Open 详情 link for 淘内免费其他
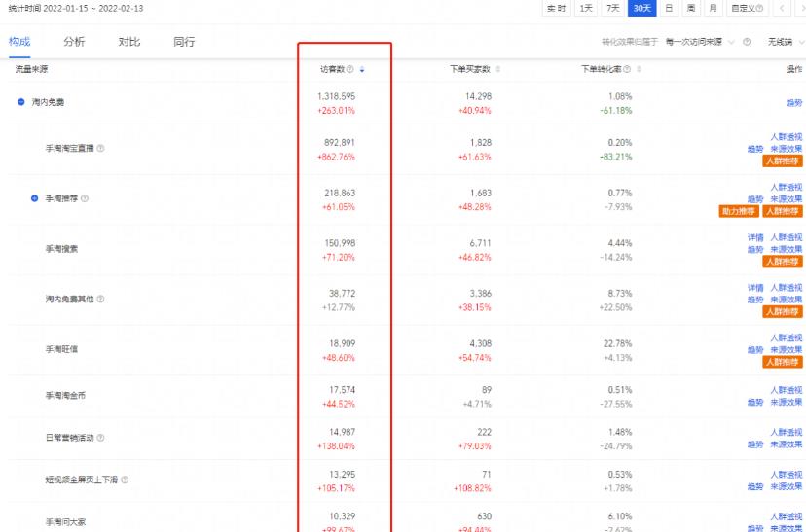Screen dimensions: 806x532 (x=755, y=288)
